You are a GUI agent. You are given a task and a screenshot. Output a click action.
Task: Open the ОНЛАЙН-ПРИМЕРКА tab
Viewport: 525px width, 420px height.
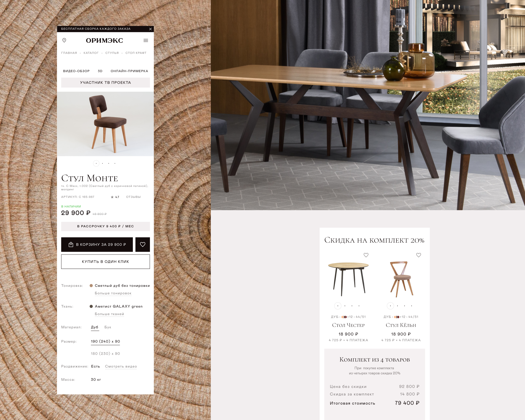(x=129, y=71)
